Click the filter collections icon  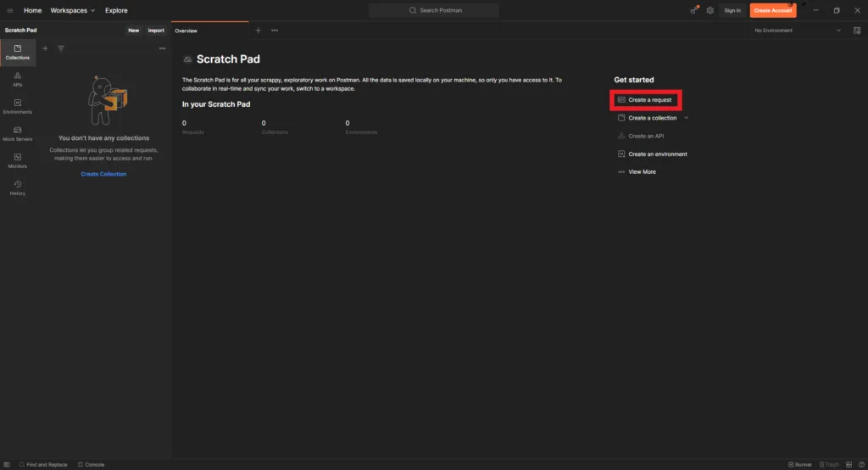click(x=61, y=48)
